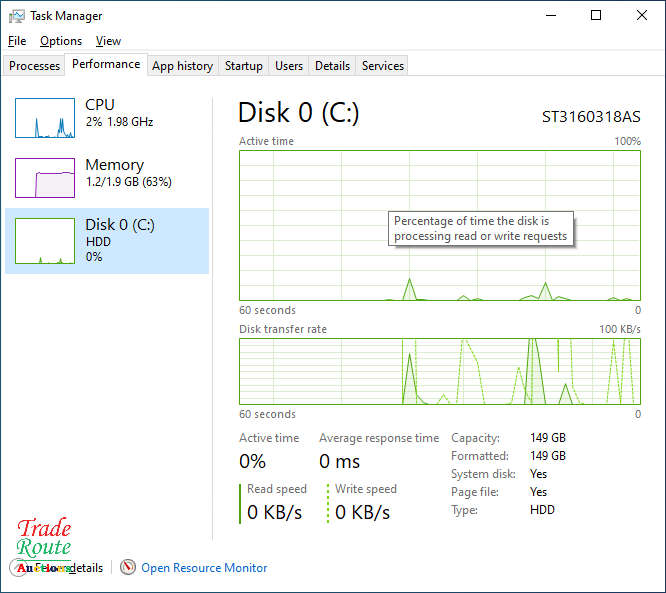
Task: Select the Disk 0 (C:) mini graph
Action: coord(45,241)
